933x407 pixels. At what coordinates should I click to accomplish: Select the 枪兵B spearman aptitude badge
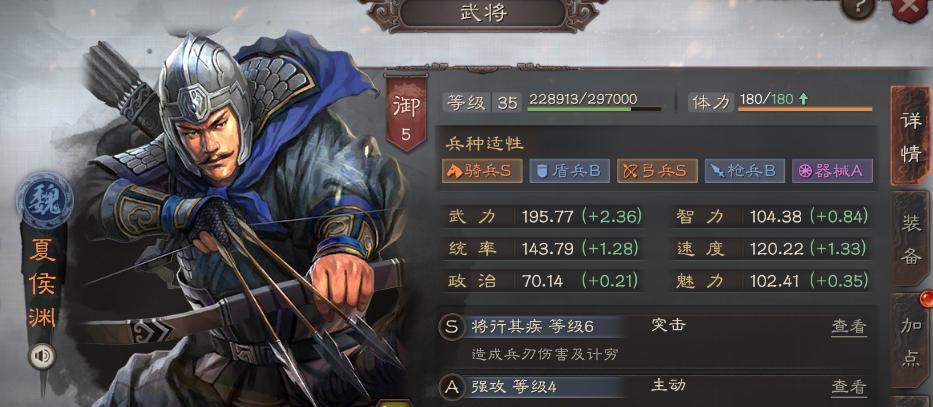[x=744, y=171]
